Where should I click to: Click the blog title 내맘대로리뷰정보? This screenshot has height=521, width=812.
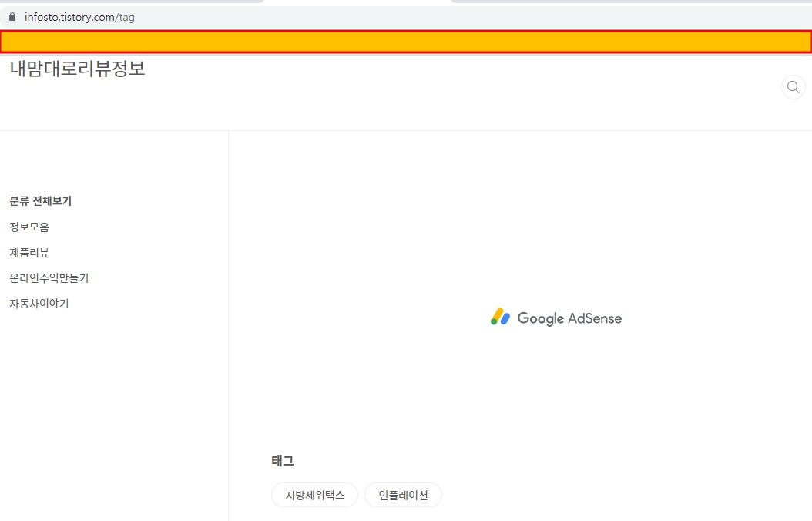pos(77,68)
